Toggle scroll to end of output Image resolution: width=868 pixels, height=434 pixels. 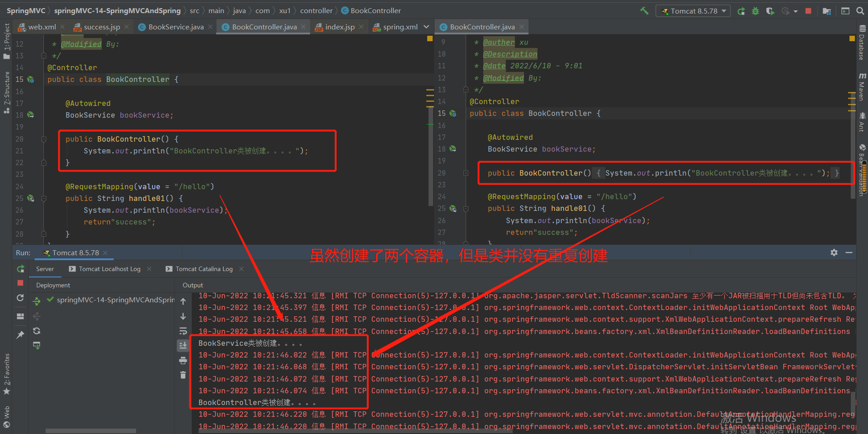coord(183,346)
